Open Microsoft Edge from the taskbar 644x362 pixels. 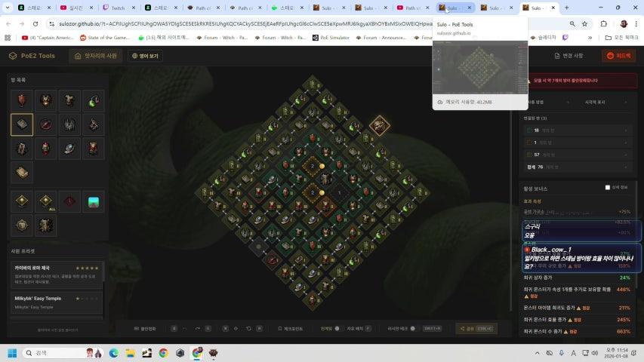[114, 353]
